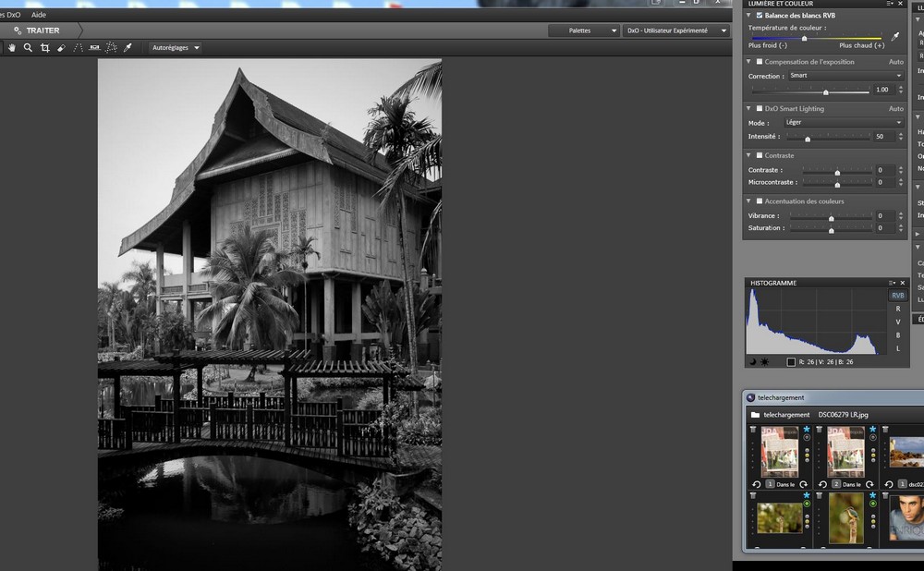This screenshot has height=571, width=924.
Task: Click the color temperature slider handle
Action: coord(804,38)
